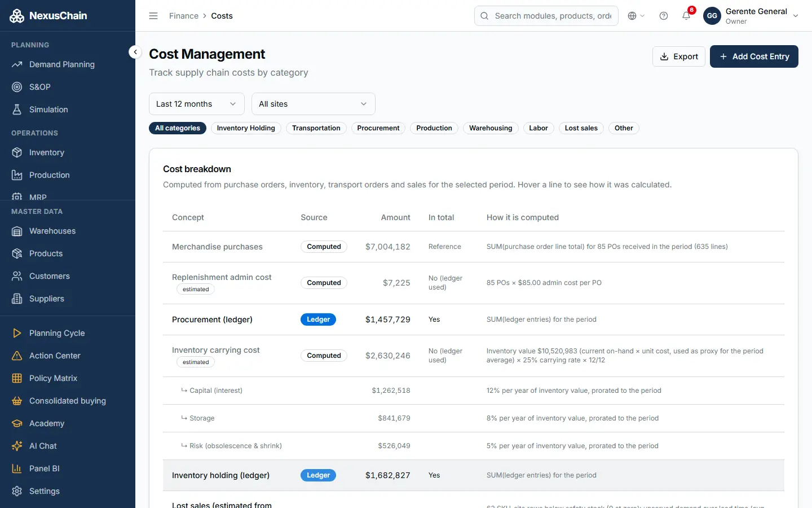Click the Export button
Viewport: 812px width, 508px height.
pyautogui.click(x=679, y=56)
